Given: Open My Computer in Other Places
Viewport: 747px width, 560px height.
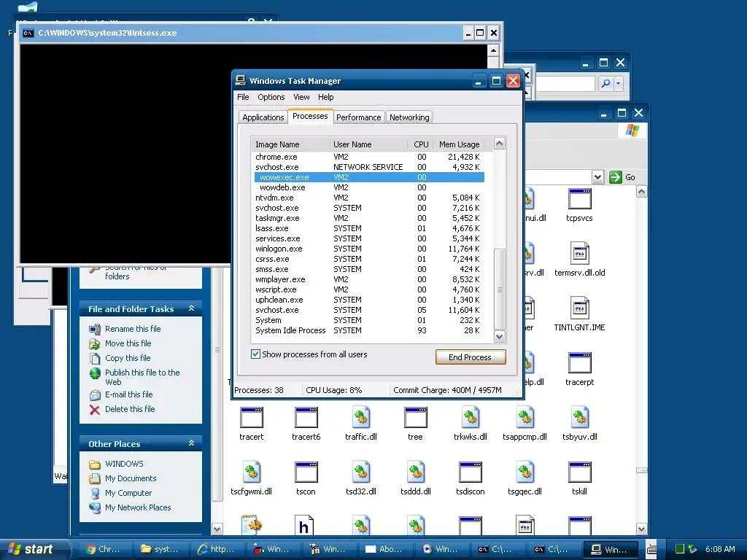Looking at the screenshot, I should coord(128,494).
